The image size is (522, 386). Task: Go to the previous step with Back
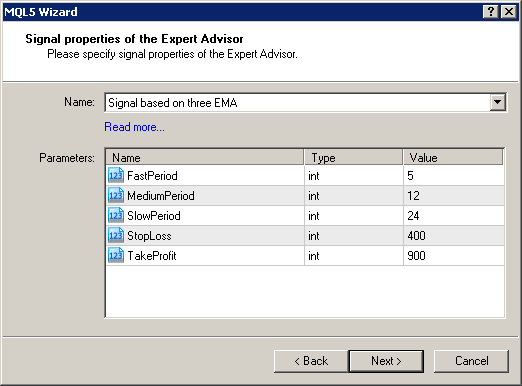[x=311, y=361]
